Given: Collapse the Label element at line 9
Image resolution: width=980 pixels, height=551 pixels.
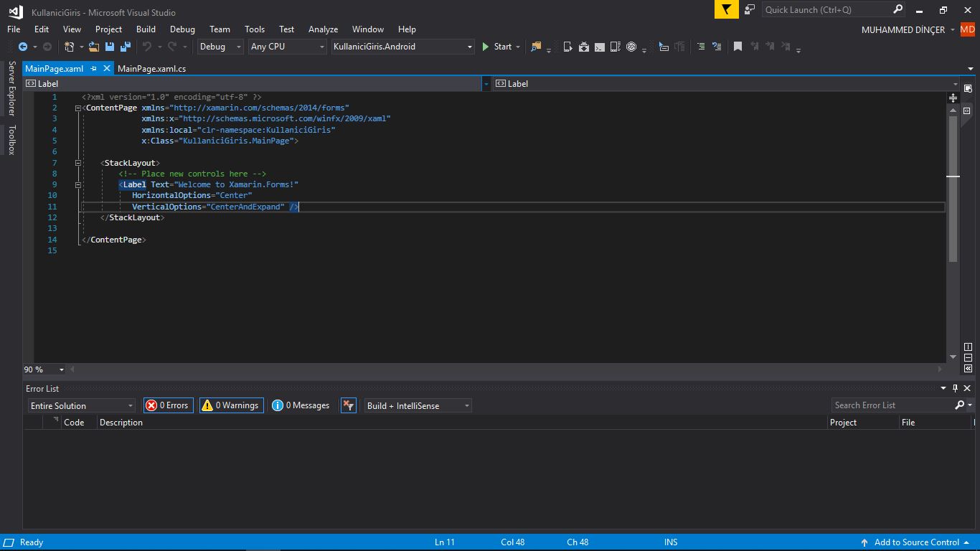Looking at the screenshot, I should click(x=77, y=184).
